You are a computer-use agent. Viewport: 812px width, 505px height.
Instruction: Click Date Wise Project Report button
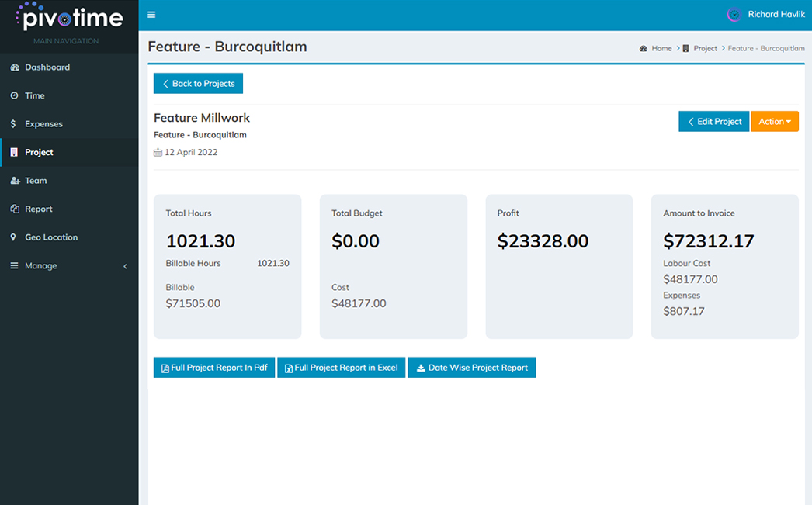(x=471, y=368)
